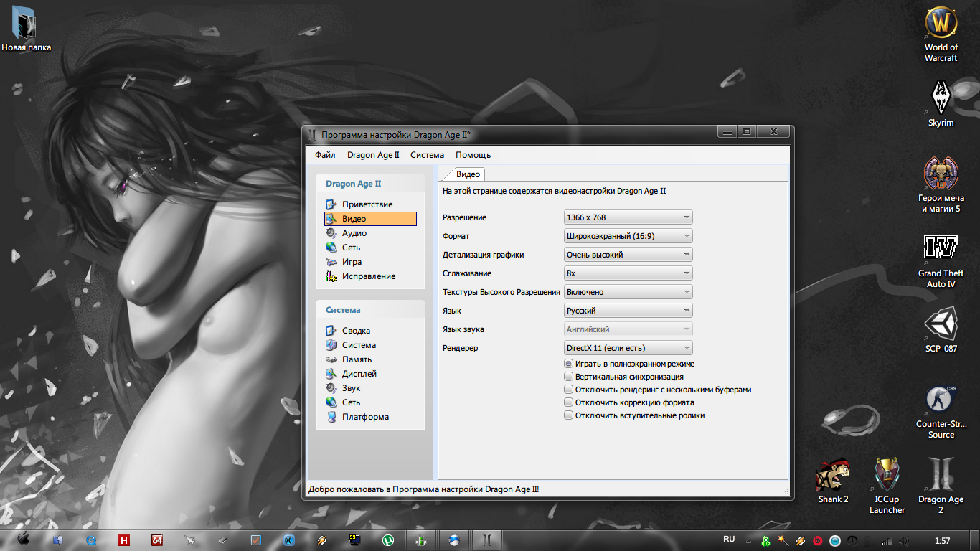The width and height of the screenshot is (980, 551).
Task: Click the disabled Язык звука dropdown
Action: 628,329
